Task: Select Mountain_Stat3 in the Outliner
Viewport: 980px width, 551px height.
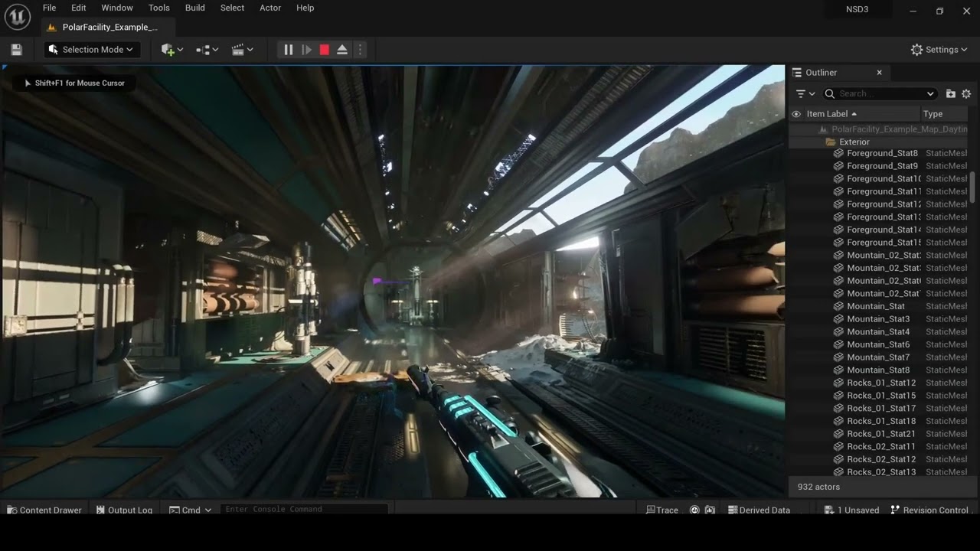Action: (x=879, y=319)
